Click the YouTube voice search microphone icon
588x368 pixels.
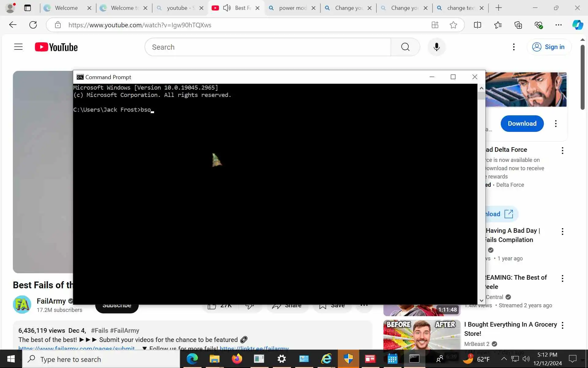[436, 47]
